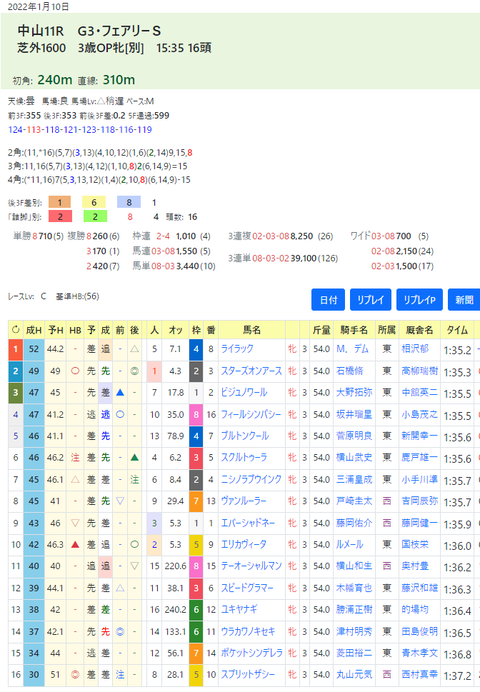Open horse フィールシンパシー link
480x692 pixels.
(251, 414)
